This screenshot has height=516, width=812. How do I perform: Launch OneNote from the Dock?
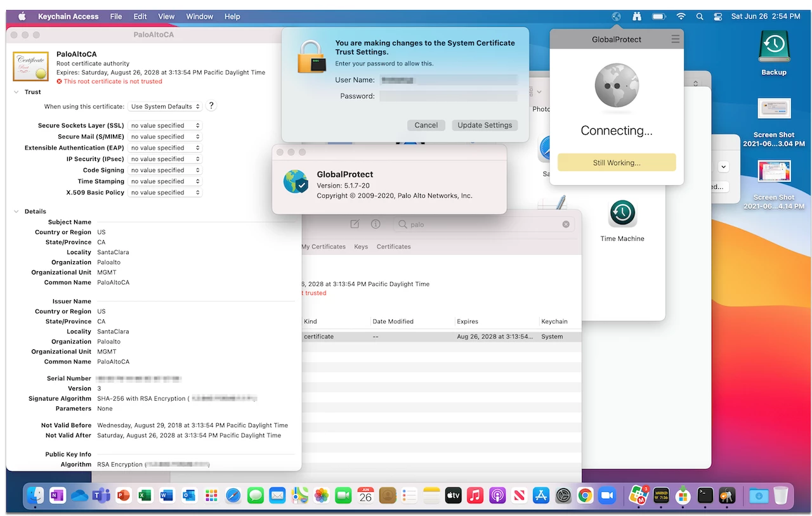coord(58,495)
